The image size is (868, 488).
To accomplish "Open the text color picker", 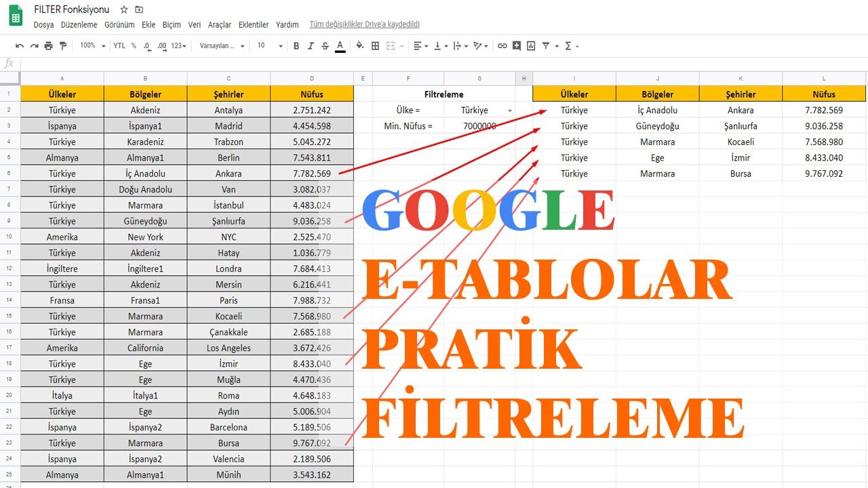I will tap(340, 46).
